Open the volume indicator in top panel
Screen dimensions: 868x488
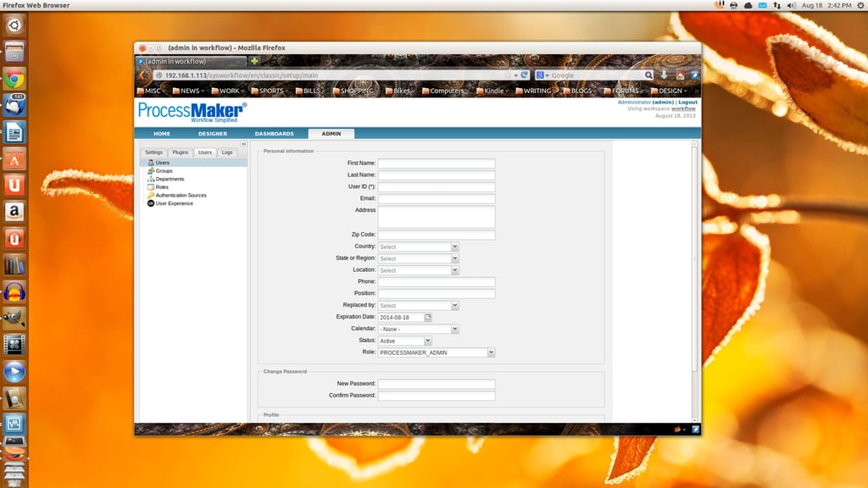(792, 5)
